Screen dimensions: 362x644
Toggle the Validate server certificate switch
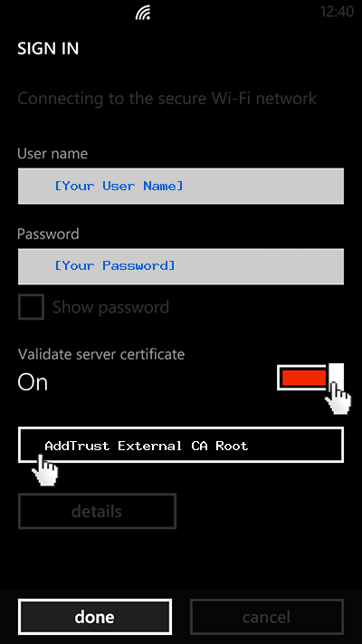click(310, 377)
